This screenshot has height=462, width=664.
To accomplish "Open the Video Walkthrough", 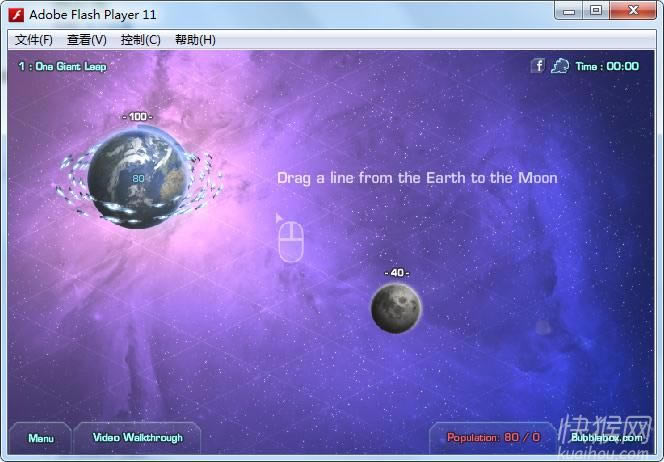I will (x=138, y=438).
